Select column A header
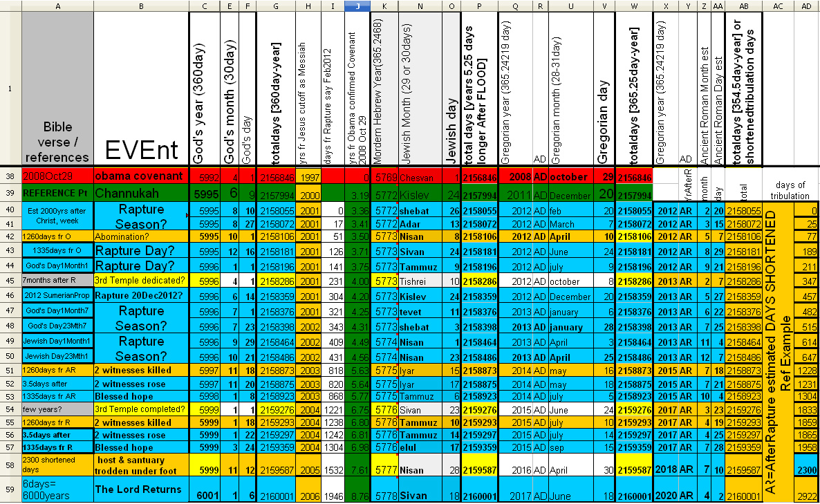Viewport: 820px width, 504px height. click(x=57, y=6)
